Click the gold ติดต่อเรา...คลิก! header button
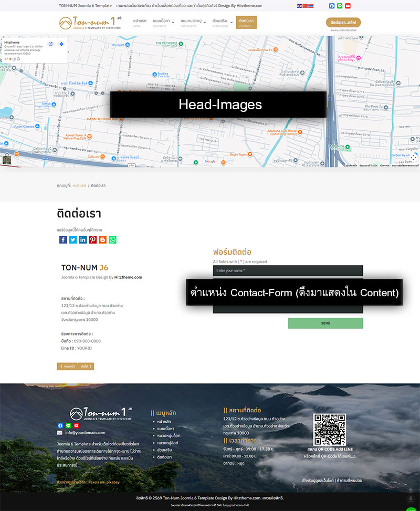The image size is (420, 511). pyautogui.click(x=343, y=23)
